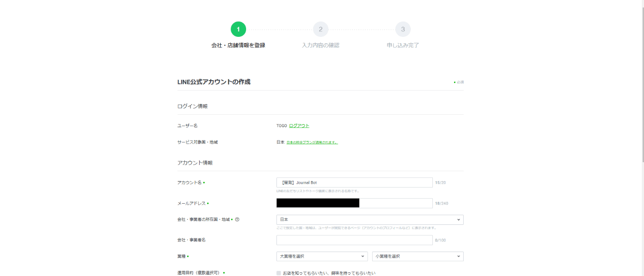
Task: Click the 申し込み完了 step label
Action: point(403,45)
